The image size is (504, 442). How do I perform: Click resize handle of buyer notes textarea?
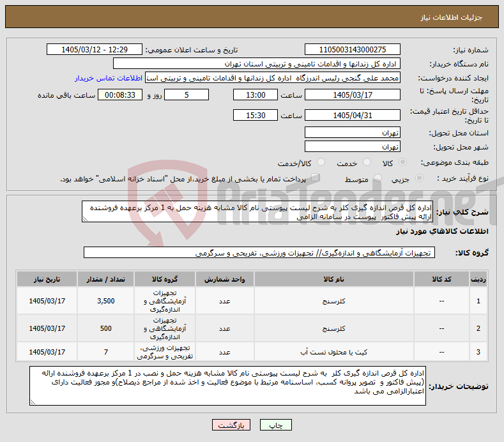[x=33, y=402]
